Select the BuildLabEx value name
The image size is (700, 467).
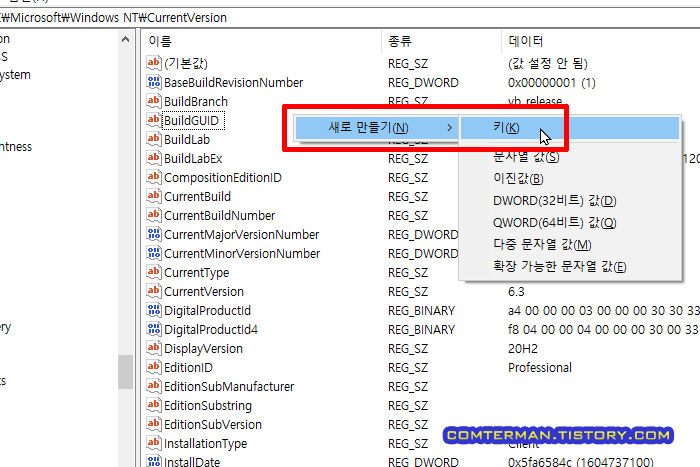pyautogui.click(x=193, y=158)
